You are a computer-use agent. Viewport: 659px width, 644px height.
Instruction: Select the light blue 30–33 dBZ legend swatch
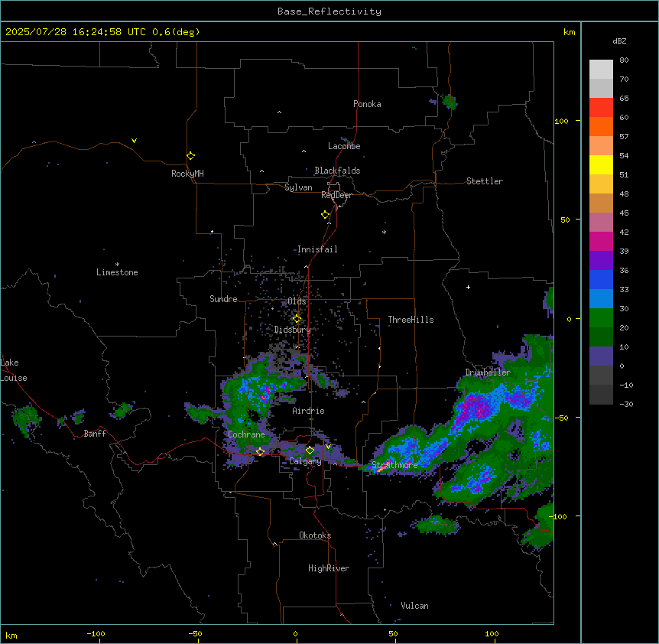[601, 299]
